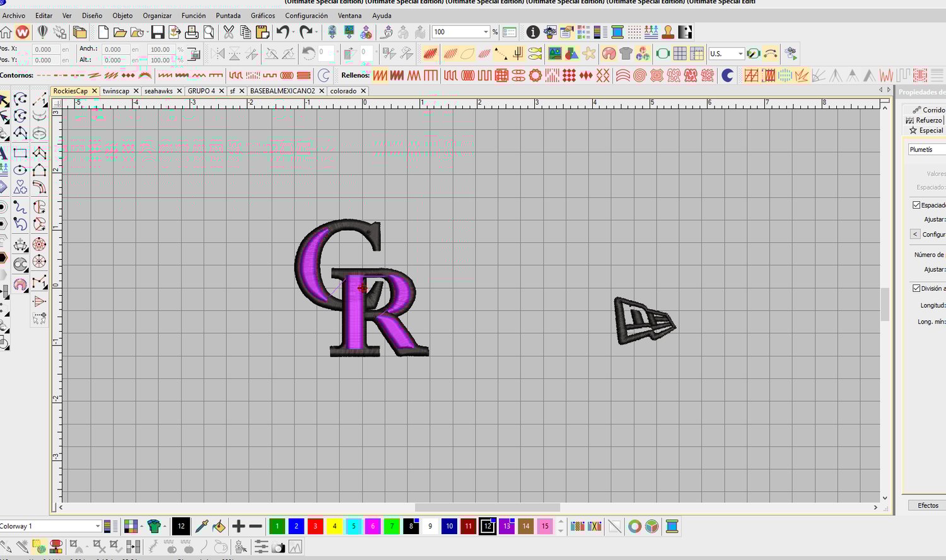Switch to the seahawks design tab
The height and width of the screenshot is (560, 946).
(x=158, y=91)
